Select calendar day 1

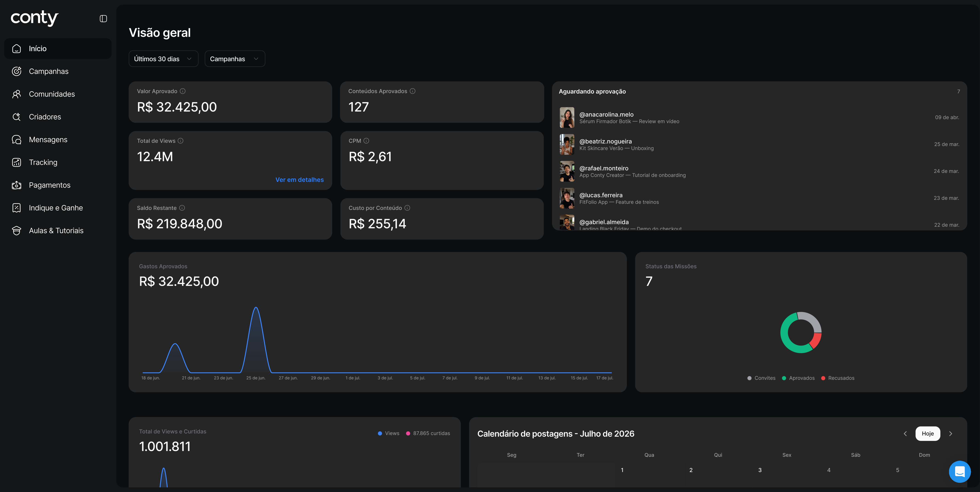coord(622,470)
